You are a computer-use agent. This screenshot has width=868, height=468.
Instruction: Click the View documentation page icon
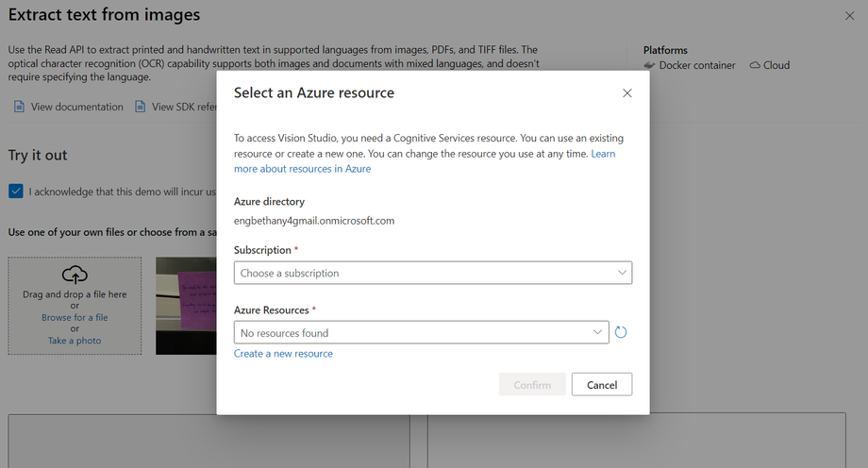pyautogui.click(x=19, y=107)
